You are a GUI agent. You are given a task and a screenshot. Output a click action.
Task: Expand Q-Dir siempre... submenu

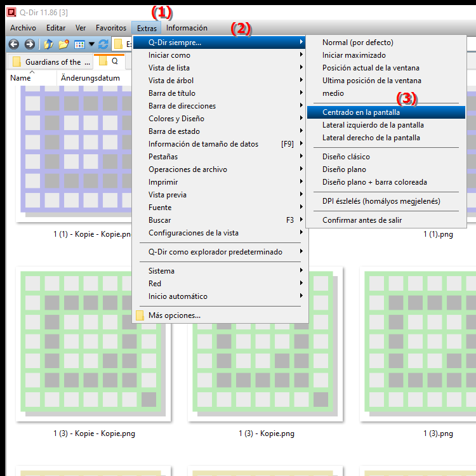point(219,43)
